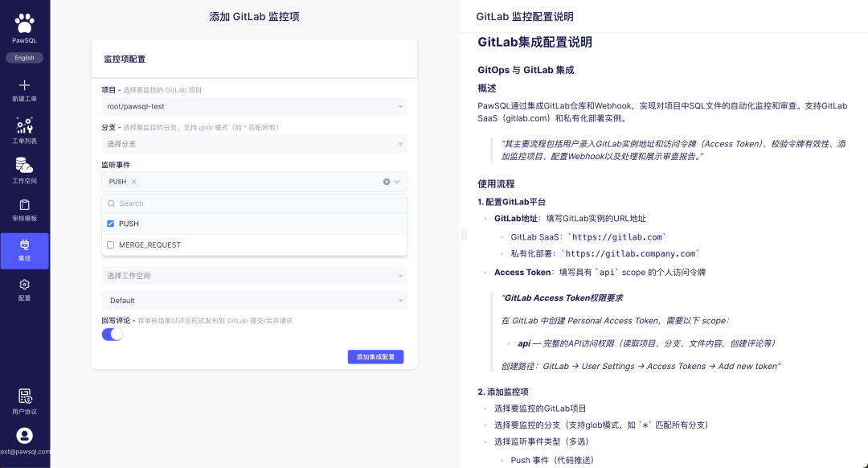Open the 审核模板 clipboard icon
The height and width of the screenshot is (468, 868).
24,205
